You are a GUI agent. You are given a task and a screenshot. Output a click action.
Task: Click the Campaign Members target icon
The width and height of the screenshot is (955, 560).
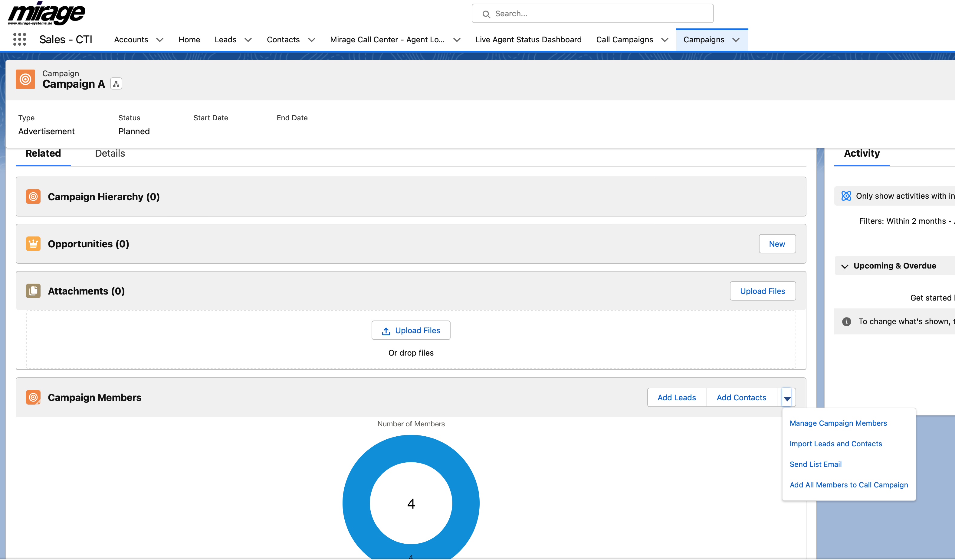tap(33, 398)
